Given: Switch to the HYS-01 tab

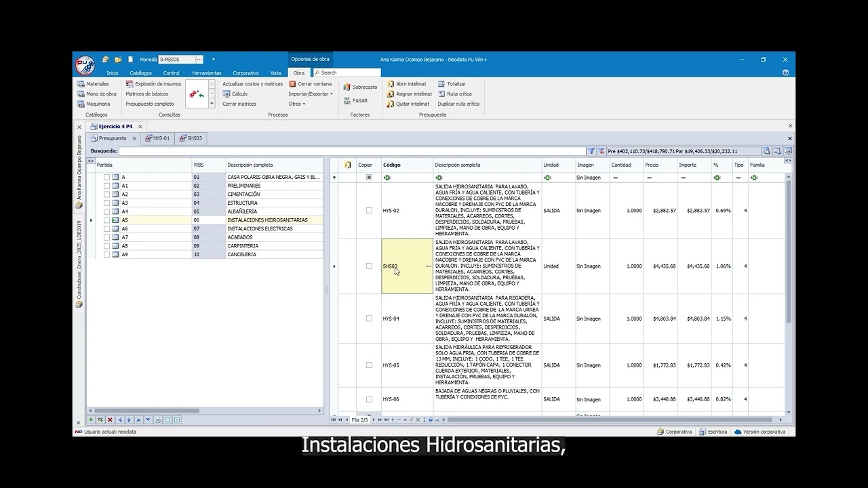Looking at the screenshot, I should [157, 138].
